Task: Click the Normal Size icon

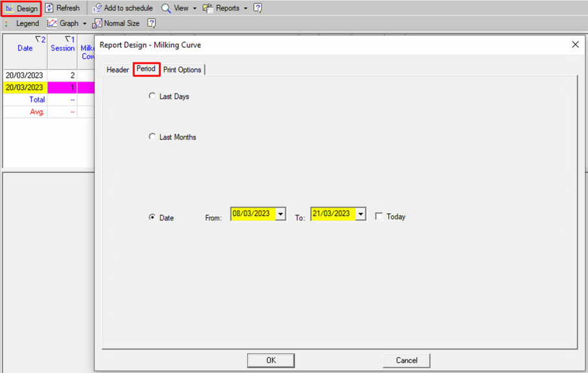Action: [97, 23]
